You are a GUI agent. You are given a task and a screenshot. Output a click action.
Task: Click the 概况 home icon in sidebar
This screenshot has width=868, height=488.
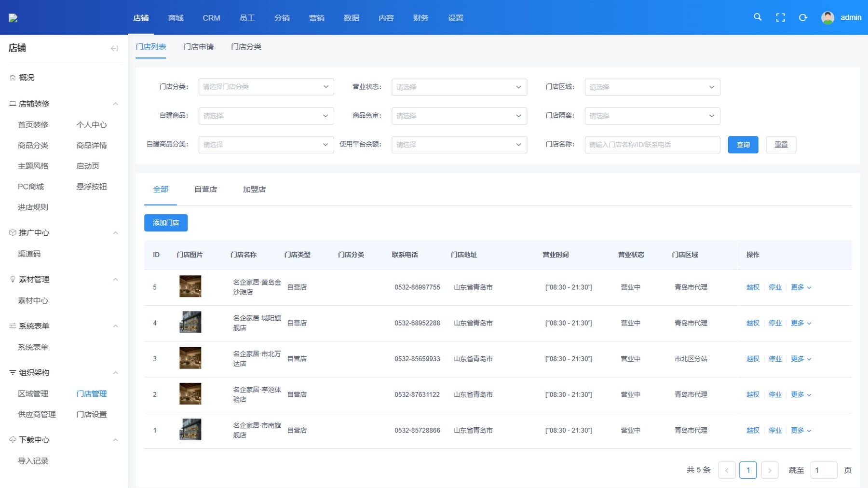point(13,78)
